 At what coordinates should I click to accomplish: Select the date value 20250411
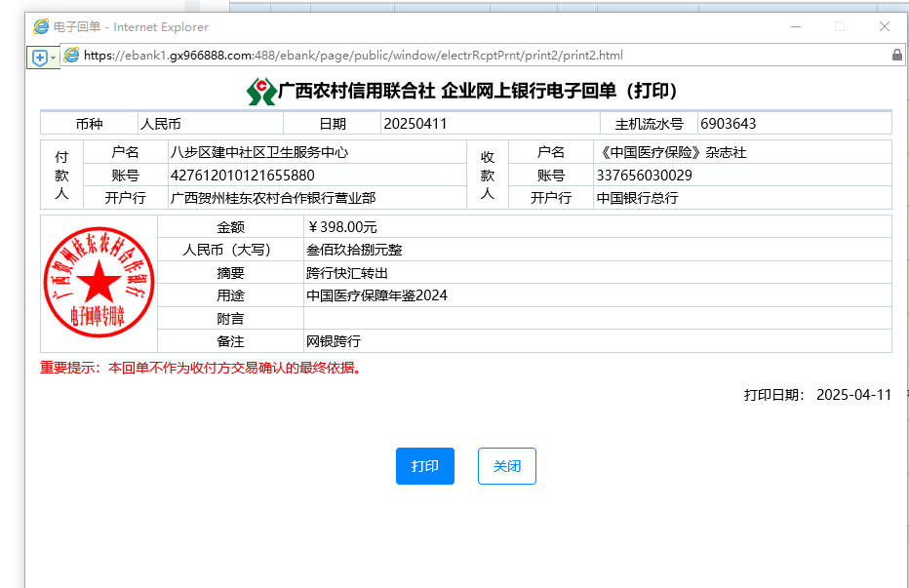[x=415, y=124]
